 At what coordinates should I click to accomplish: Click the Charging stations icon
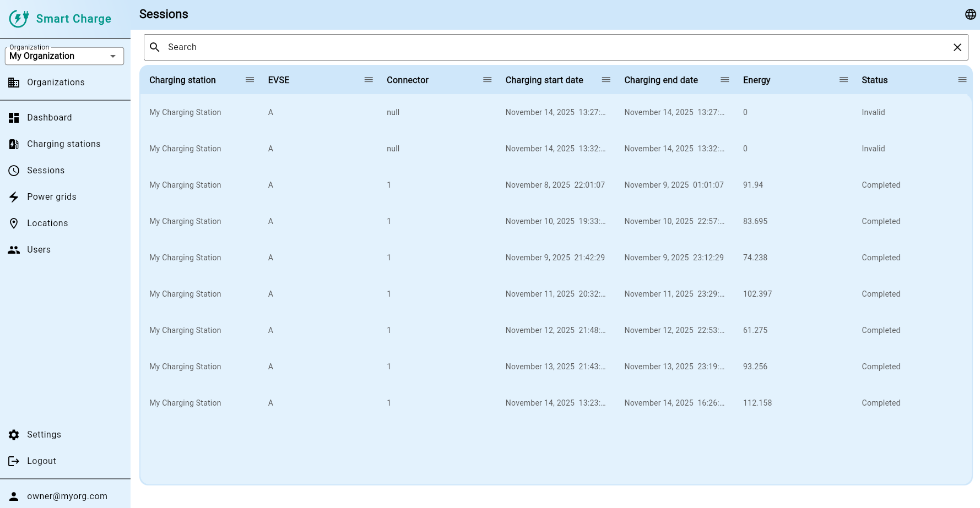point(14,144)
